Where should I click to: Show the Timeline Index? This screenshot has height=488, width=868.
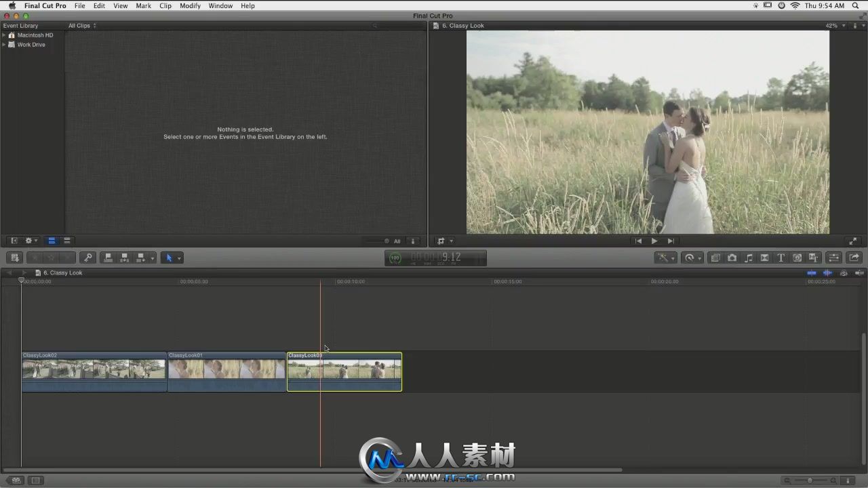[35, 481]
